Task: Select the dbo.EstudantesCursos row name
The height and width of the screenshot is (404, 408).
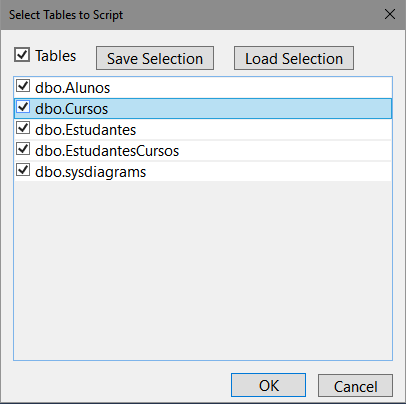Action: (x=107, y=151)
